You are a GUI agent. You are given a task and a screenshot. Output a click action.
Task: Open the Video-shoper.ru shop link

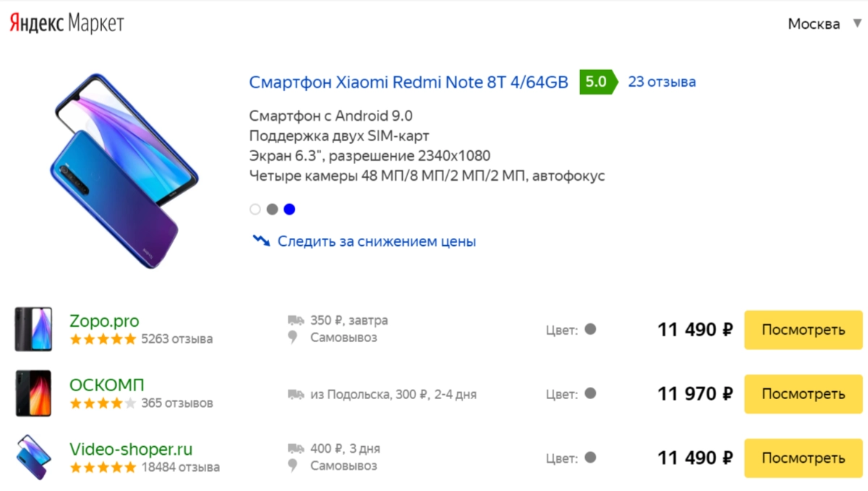coord(131,449)
